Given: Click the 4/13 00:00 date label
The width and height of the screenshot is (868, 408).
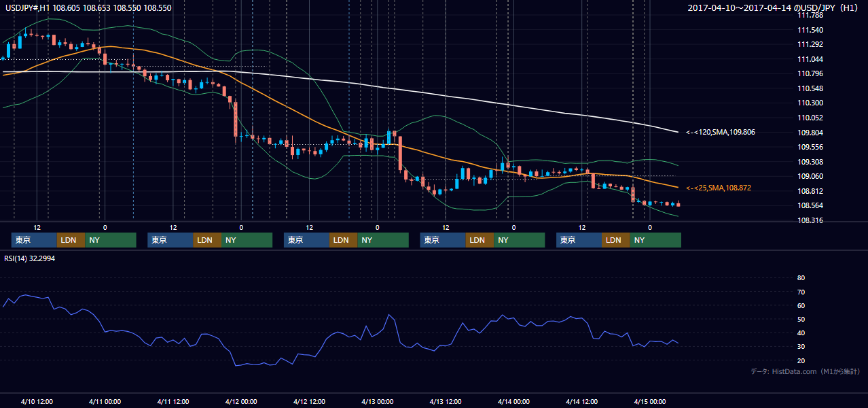Looking at the screenshot, I should (377, 401).
